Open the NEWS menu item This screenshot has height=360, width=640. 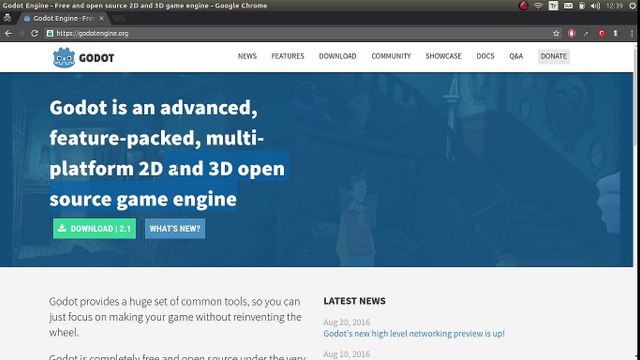click(x=247, y=56)
